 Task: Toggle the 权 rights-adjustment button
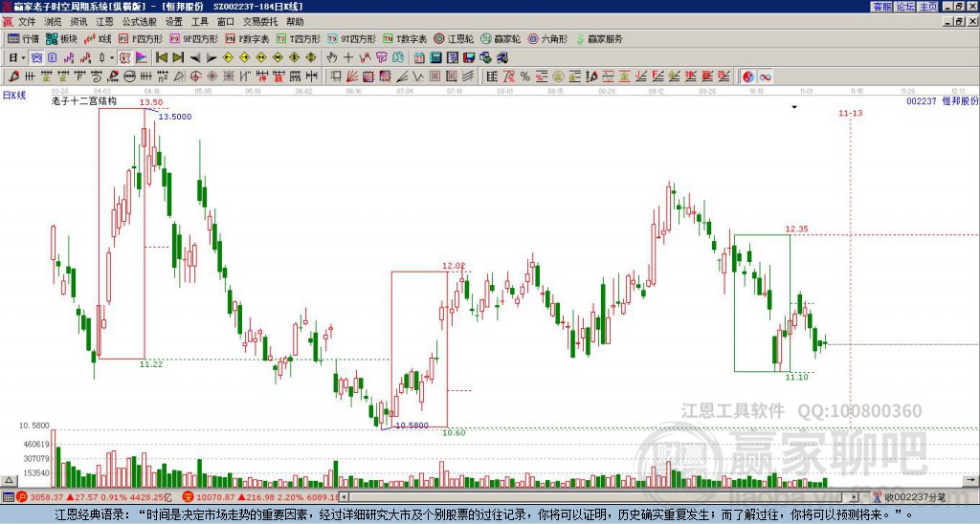pos(124,57)
